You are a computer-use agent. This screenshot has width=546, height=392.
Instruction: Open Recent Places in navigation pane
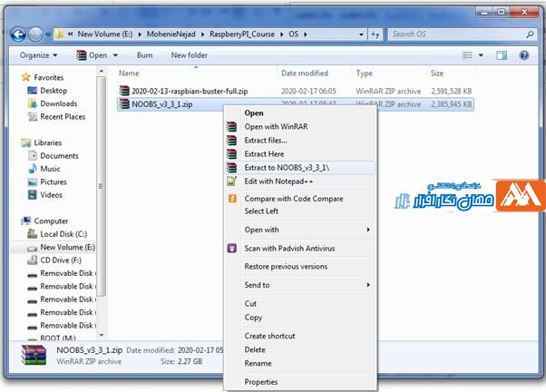63,117
